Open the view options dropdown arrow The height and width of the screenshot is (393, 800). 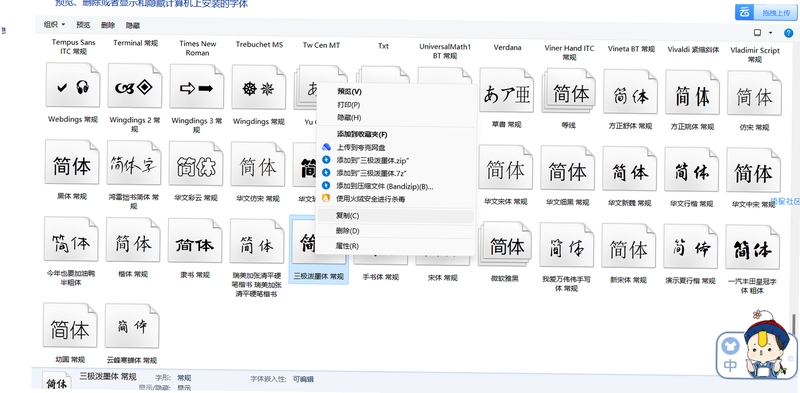coord(771,33)
